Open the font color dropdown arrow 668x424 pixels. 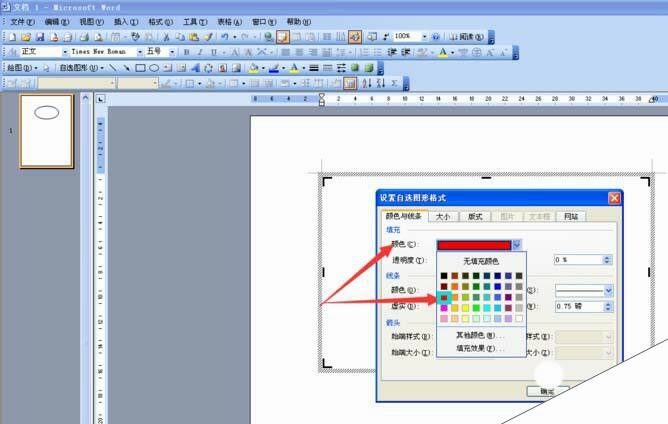[452, 52]
